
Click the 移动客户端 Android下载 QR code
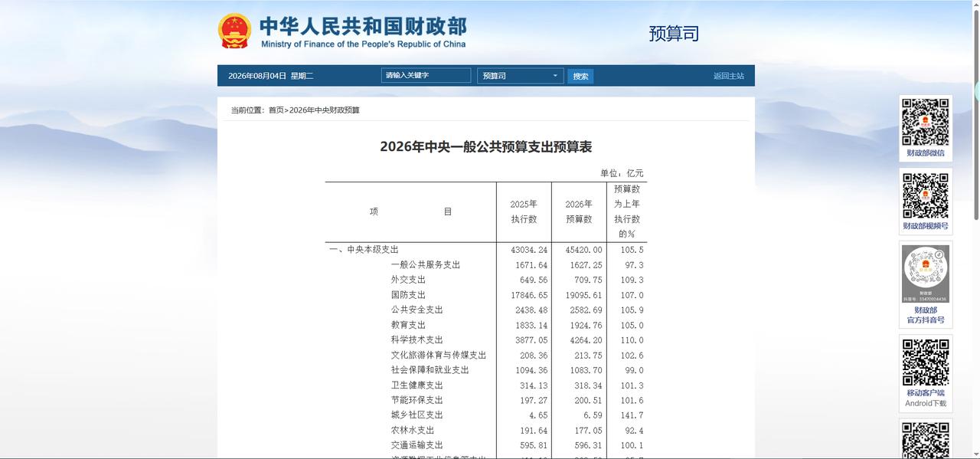(925, 362)
